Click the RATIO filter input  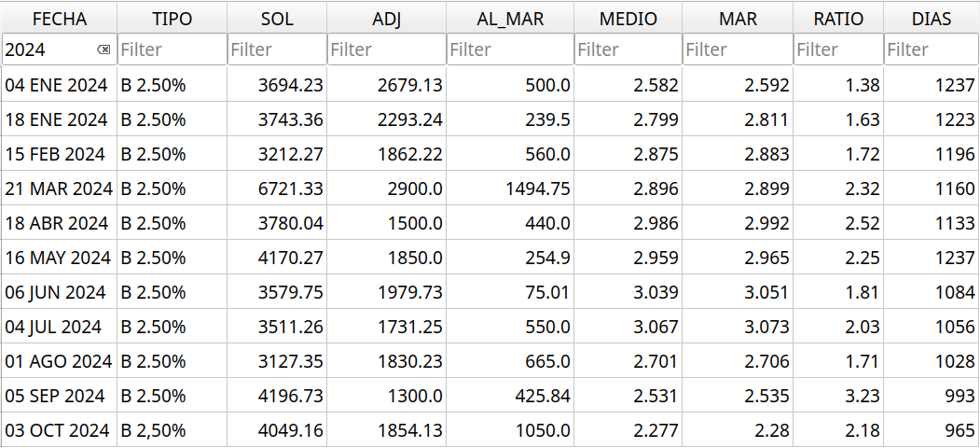(838, 49)
